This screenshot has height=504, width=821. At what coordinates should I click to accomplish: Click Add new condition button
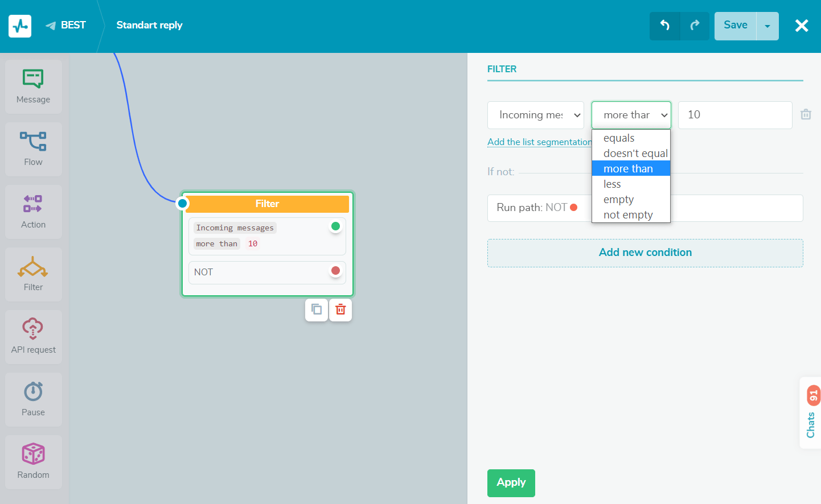click(x=645, y=253)
